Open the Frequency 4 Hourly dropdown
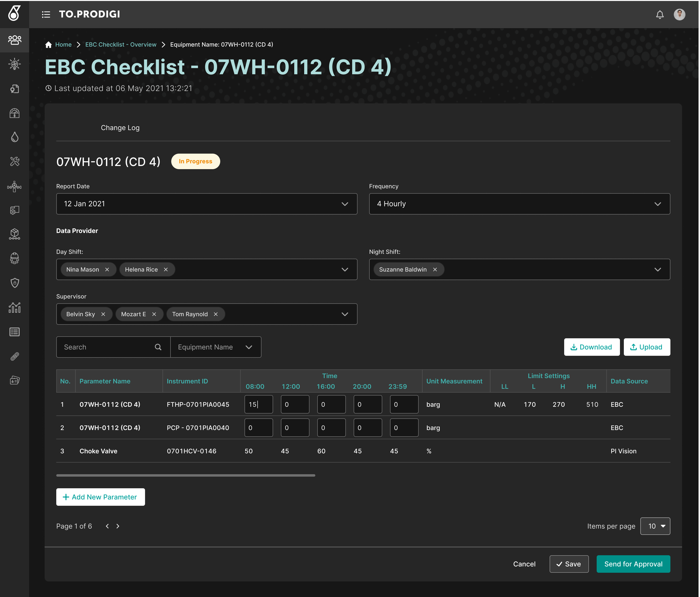Screen dimensions: 700x597 click(x=657, y=204)
